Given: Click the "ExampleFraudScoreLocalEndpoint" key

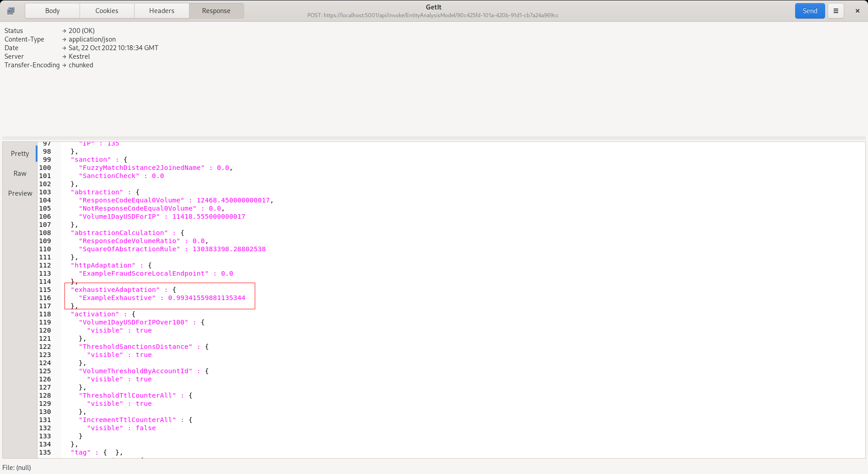Looking at the screenshot, I should coord(144,273).
